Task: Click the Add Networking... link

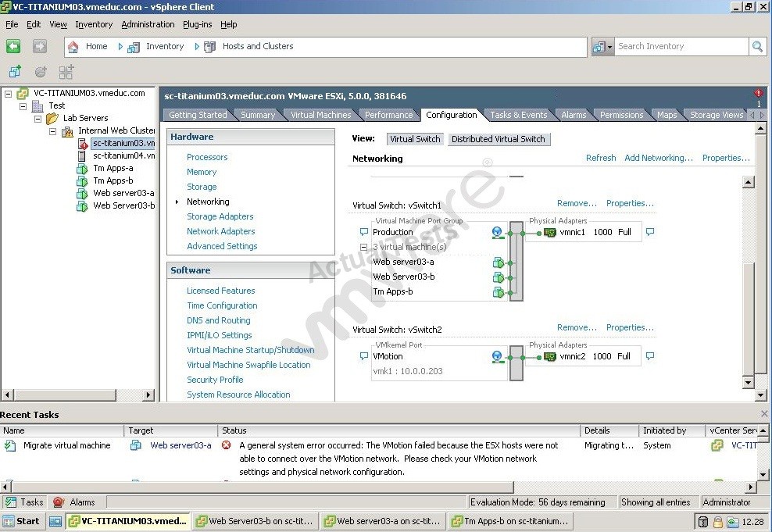Action: tap(658, 158)
